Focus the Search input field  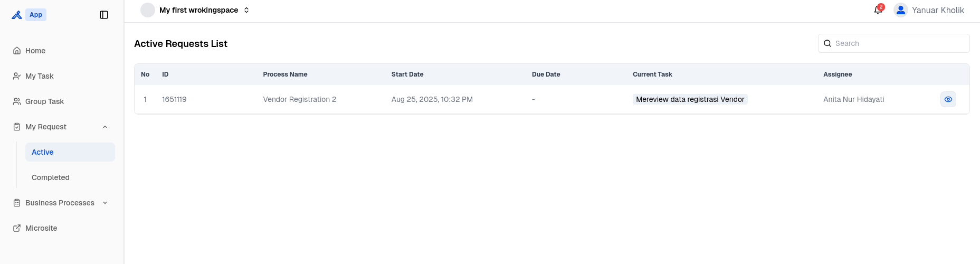pos(894,43)
